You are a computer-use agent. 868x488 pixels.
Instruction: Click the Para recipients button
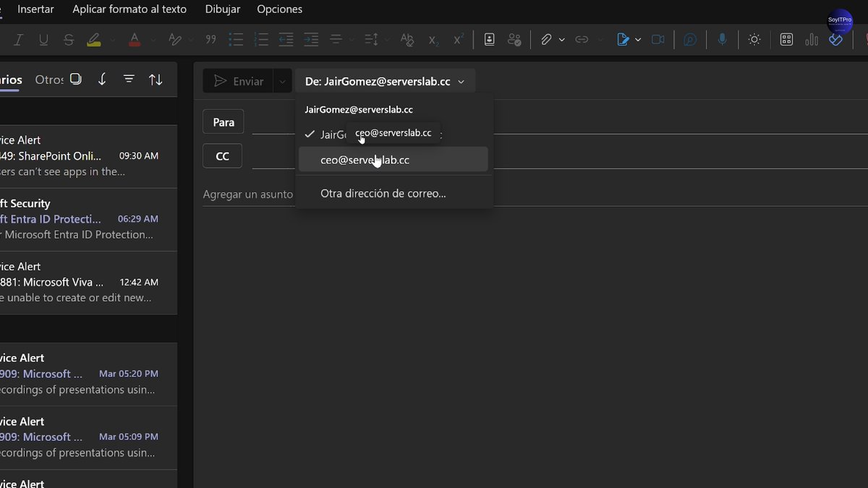(x=224, y=122)
